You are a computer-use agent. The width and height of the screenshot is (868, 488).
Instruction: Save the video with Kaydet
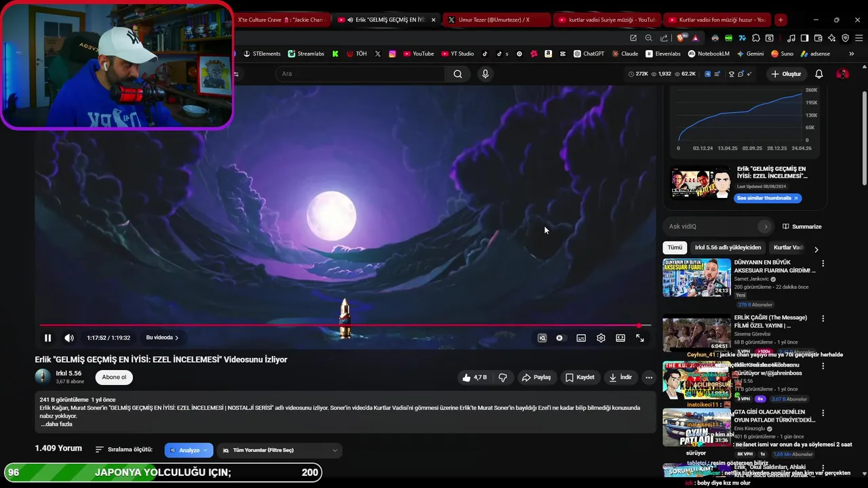pyautogui.click(x=580, y=378)
